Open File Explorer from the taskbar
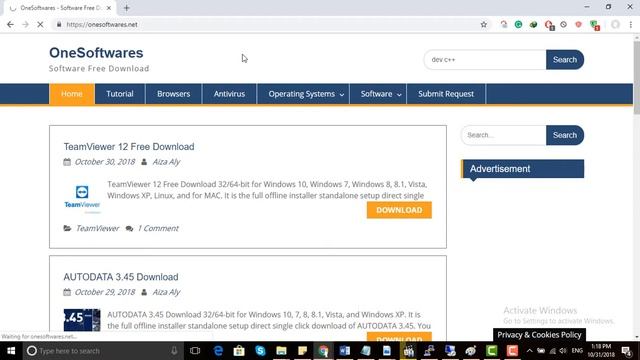This screenshot has height=360, width=640. pyautogui.click(x=281, y=351)
